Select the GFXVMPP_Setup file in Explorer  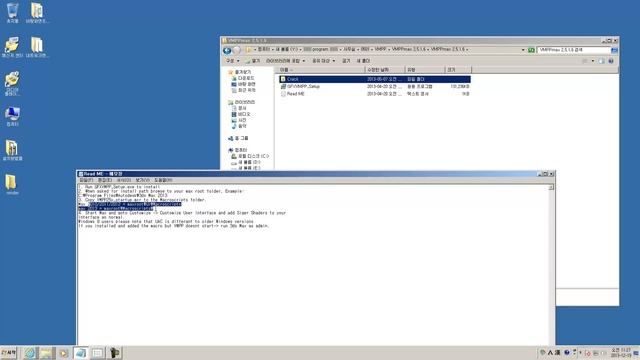click(375, 87)
